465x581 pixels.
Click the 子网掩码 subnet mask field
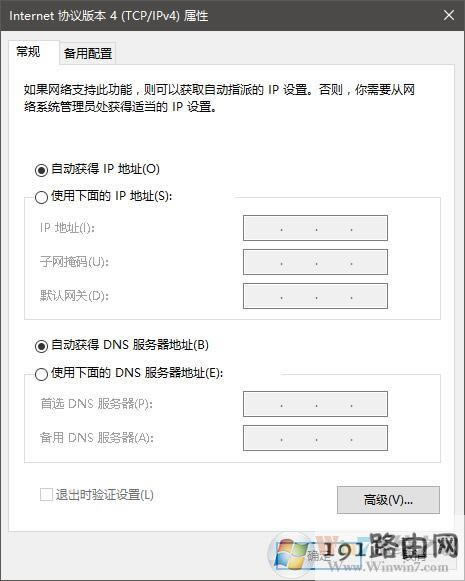coord(315,262)
